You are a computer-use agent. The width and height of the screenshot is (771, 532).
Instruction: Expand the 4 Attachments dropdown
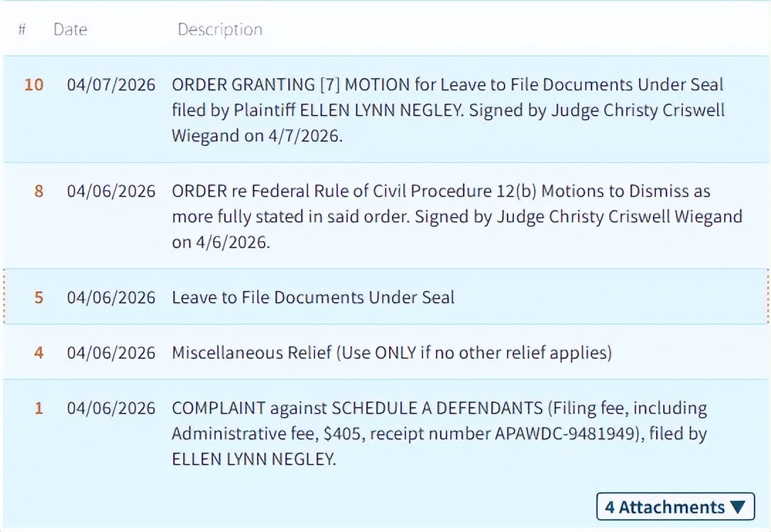pyautogui.click(x=675, y=507)
